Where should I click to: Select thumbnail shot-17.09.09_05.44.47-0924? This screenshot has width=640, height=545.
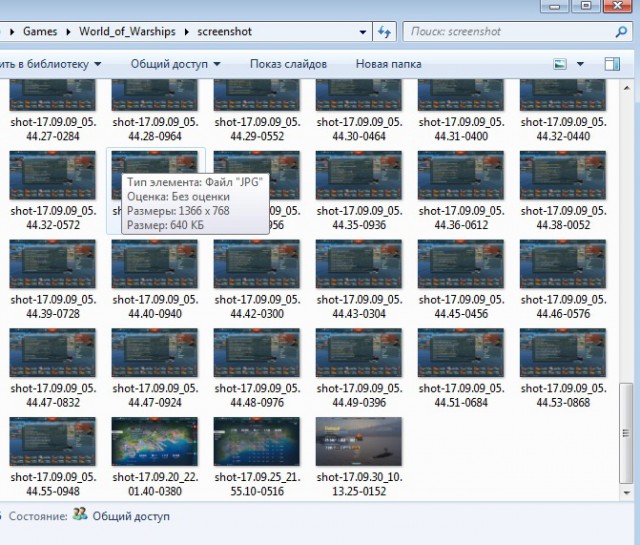[x=155, y=352]
